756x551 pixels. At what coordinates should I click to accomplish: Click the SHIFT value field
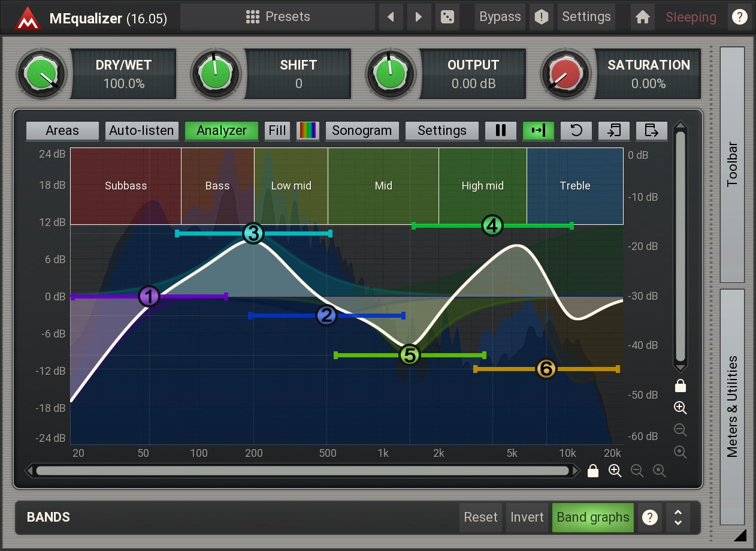298,74
